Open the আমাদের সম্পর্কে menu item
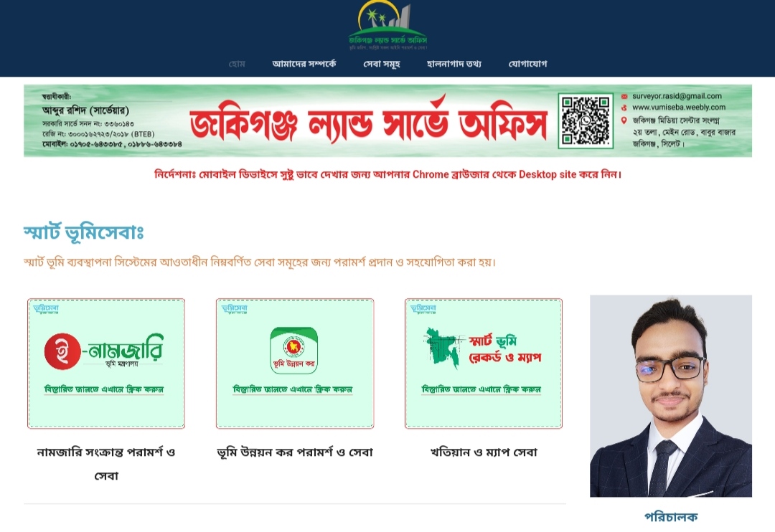 [x=304, y=64]
